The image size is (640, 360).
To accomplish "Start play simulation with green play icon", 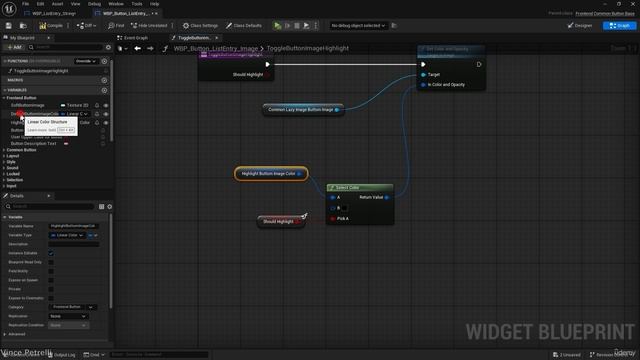I will (277, 26).
